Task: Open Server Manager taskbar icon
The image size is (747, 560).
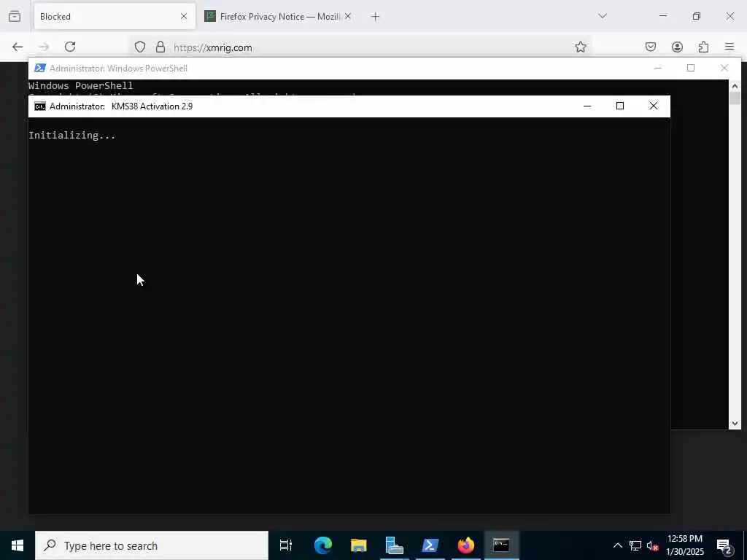Action: point(394,545)
